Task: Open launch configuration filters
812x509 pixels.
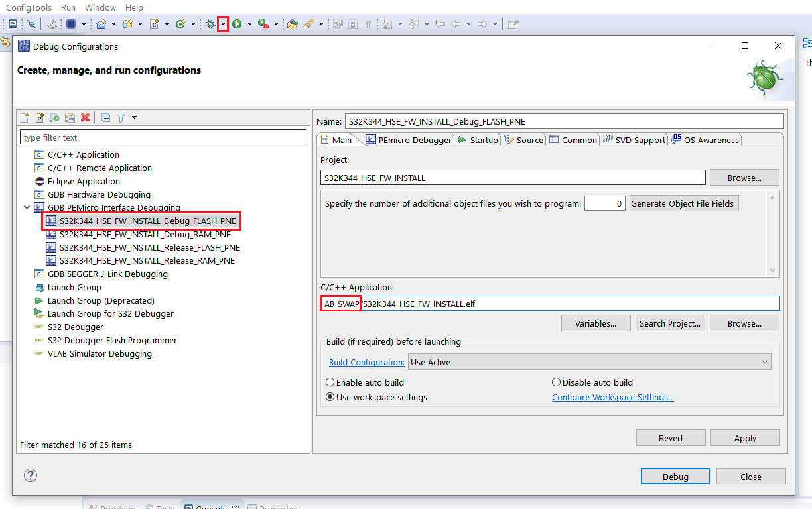Action: pos(122,117)
